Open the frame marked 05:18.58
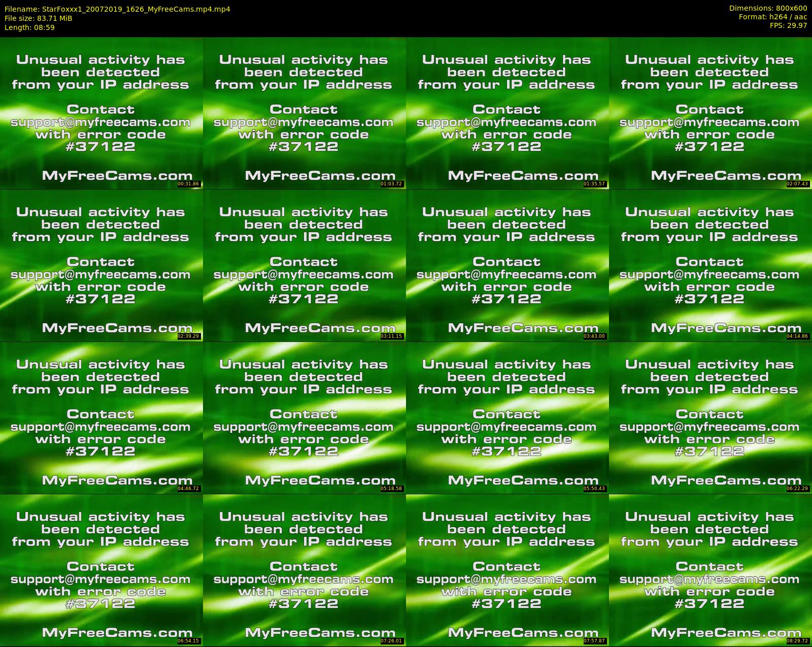Viewport: 812px width, 647px height. coord(304,417)
